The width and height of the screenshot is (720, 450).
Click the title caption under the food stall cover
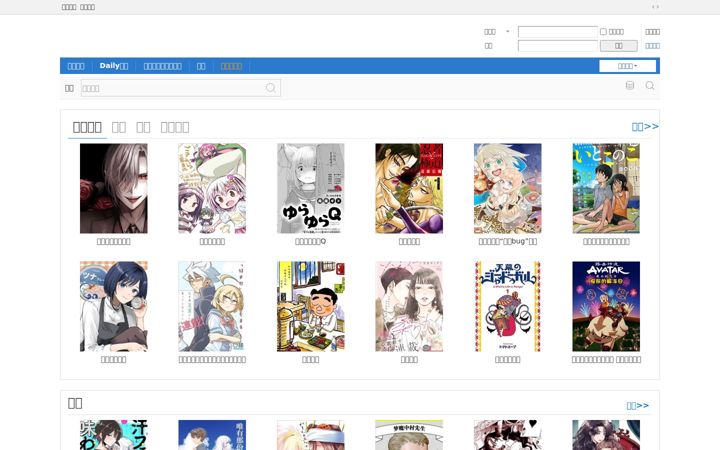point(311,360)
